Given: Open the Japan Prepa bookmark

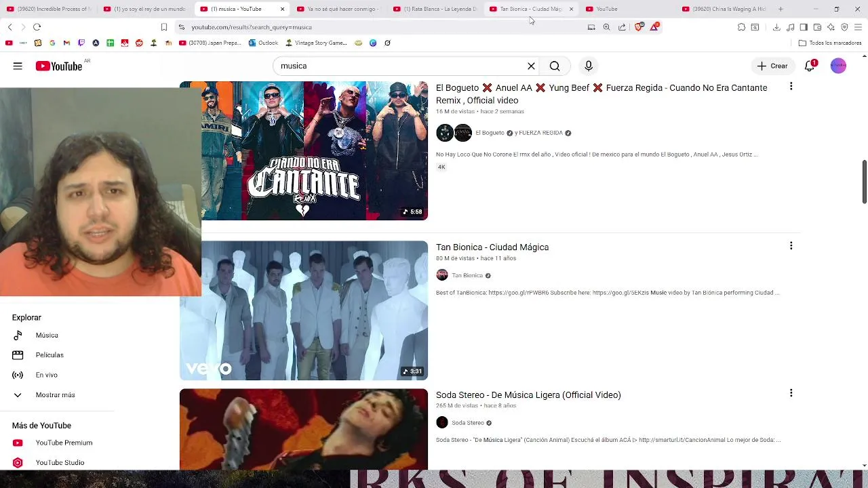Looking at the screenshot, I should pyautogui.click(x=210, y=43).
